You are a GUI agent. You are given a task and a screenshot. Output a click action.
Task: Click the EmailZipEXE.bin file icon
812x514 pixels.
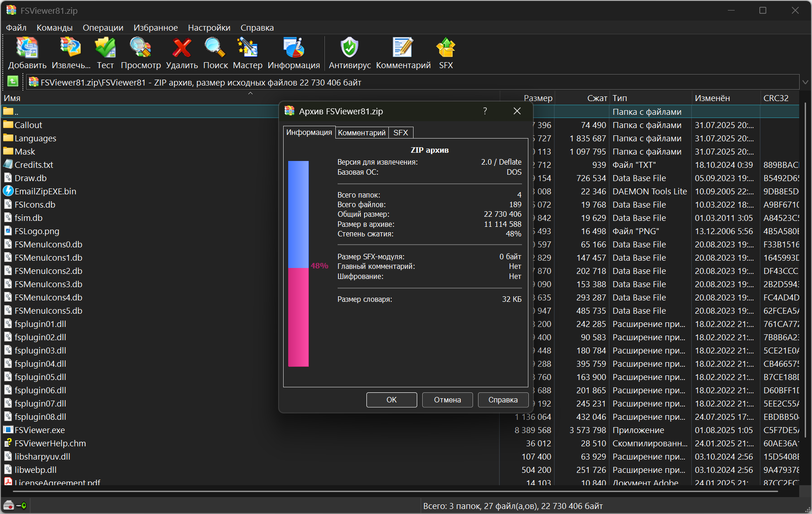8,191
